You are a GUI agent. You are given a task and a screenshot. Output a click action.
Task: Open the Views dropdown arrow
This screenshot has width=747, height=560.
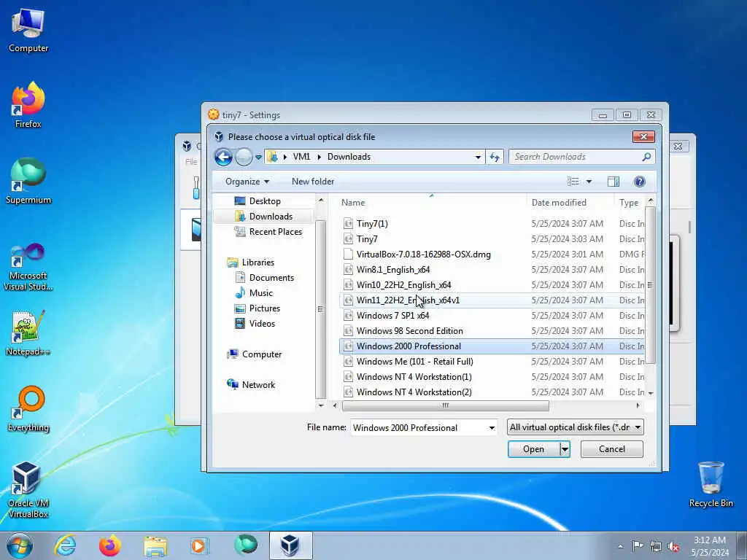(x=589, y=182)
